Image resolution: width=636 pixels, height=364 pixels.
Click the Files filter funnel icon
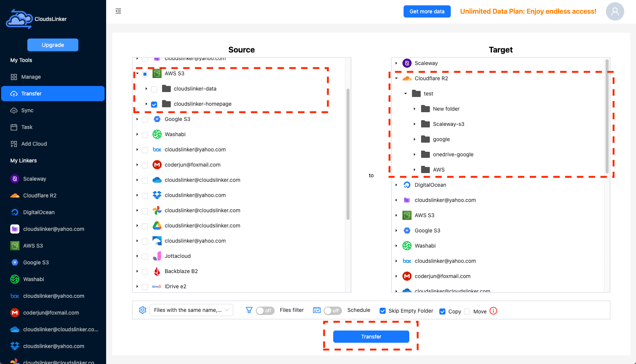(x=249, y=310)
